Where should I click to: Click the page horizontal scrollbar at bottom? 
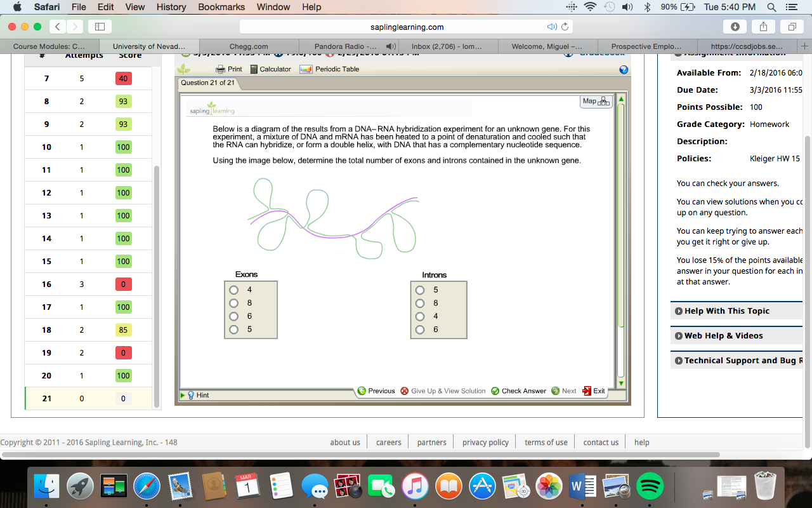[x=360, y=455]
